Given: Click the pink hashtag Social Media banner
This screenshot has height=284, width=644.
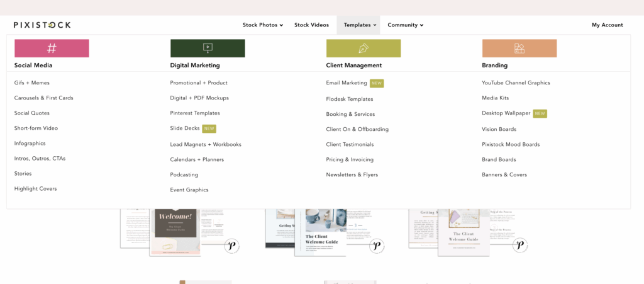Looking at the screenshot, I should click(x=52, y=48).
